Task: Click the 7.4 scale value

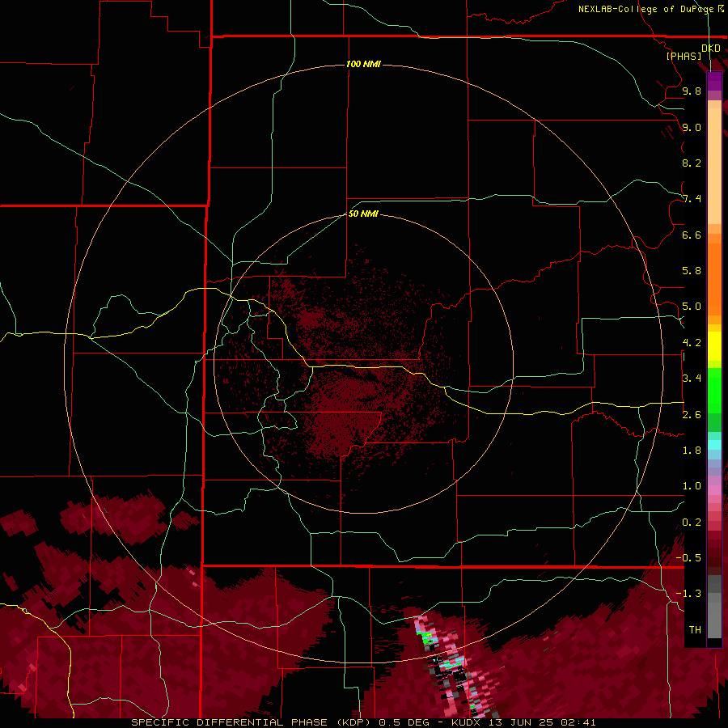Action: click(x=692, y=199)
